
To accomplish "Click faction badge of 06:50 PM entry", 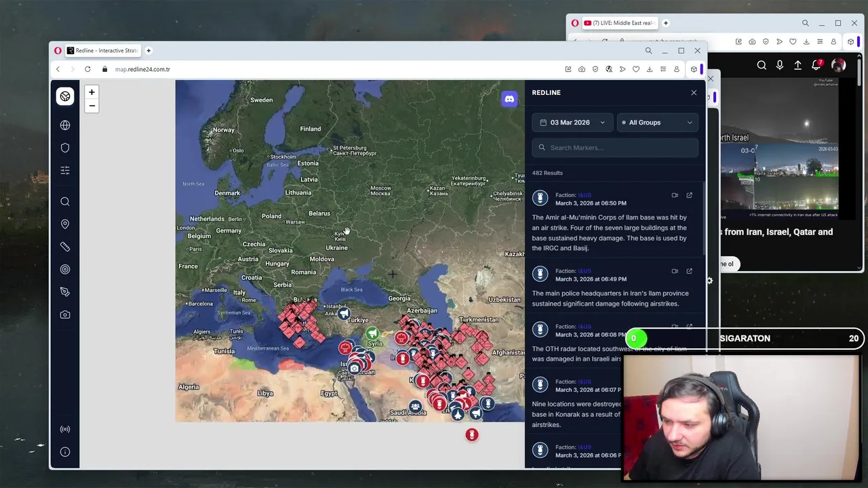I will tap(540, 198).
